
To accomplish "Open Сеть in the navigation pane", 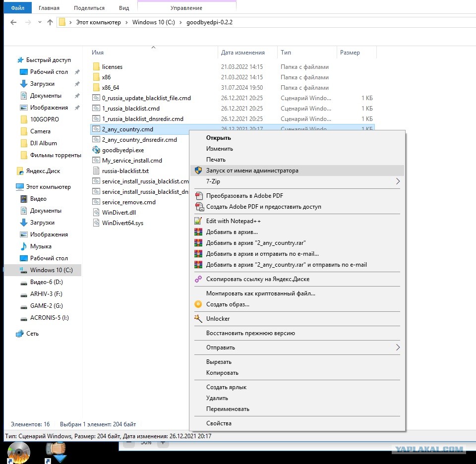I will 32,334.
